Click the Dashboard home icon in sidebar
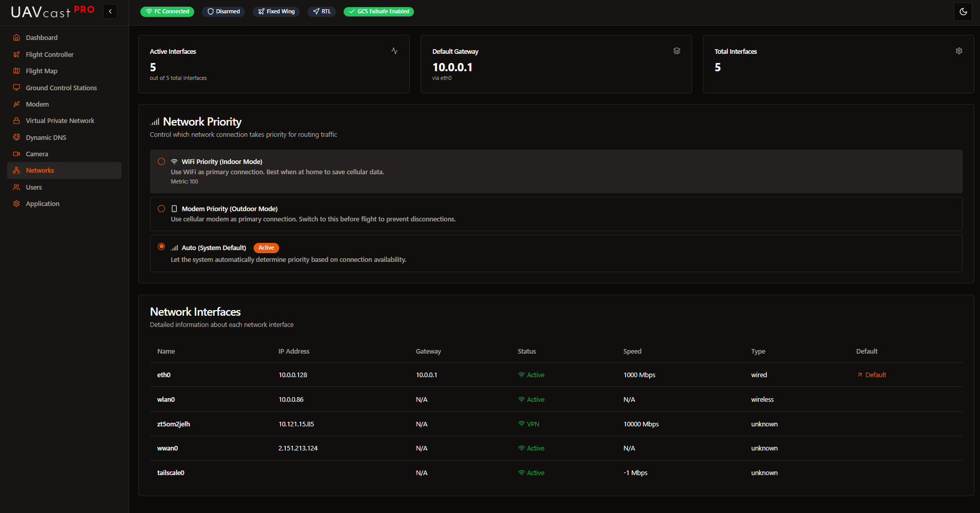This screenshot has height=513, width=980. (16, 38)
